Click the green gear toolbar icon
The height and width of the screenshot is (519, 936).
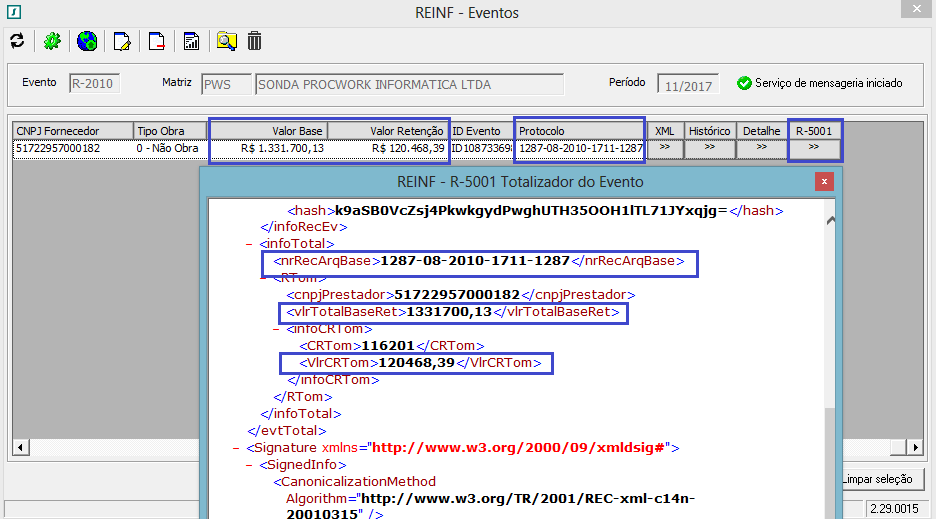coord(52,41)
